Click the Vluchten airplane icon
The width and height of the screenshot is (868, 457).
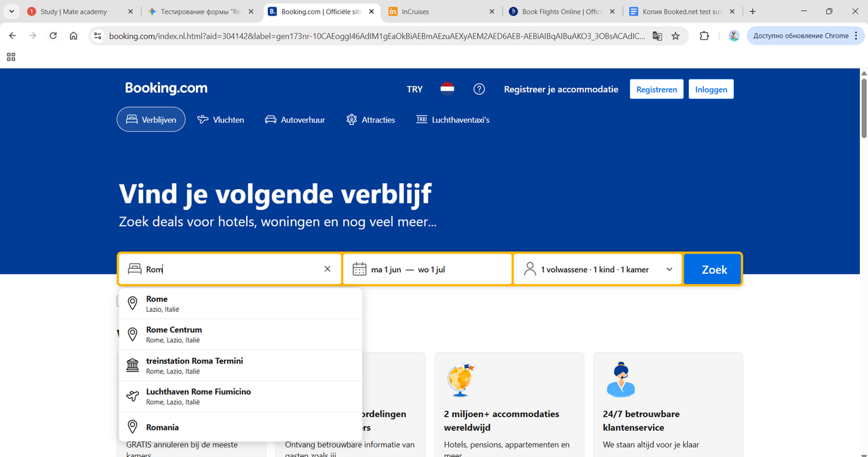[203, 119]
